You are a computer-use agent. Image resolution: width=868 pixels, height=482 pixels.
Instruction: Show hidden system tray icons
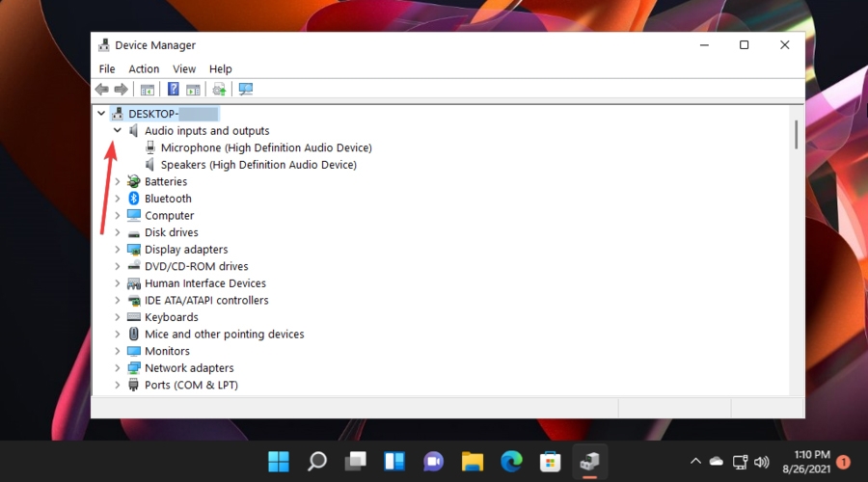(695, 461)
